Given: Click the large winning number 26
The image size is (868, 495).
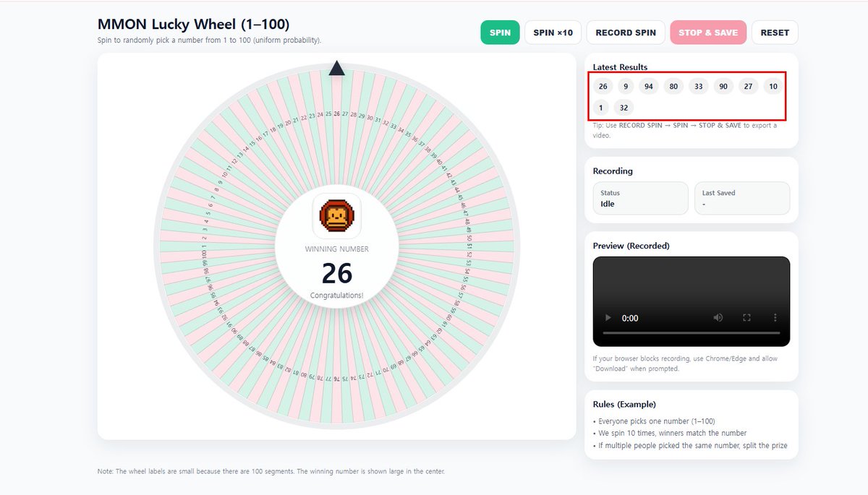Looking at the screenshot, I should tap(336, 274).
